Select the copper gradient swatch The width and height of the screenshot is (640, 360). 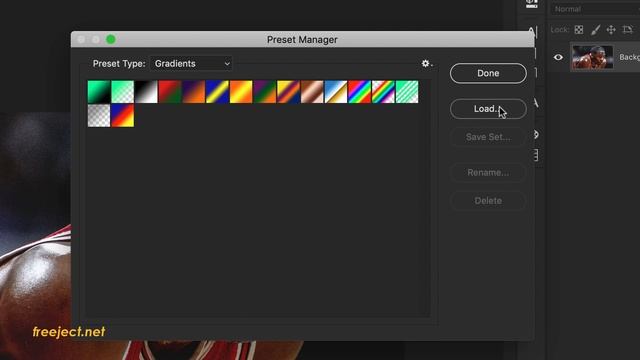tap(312, 92)
